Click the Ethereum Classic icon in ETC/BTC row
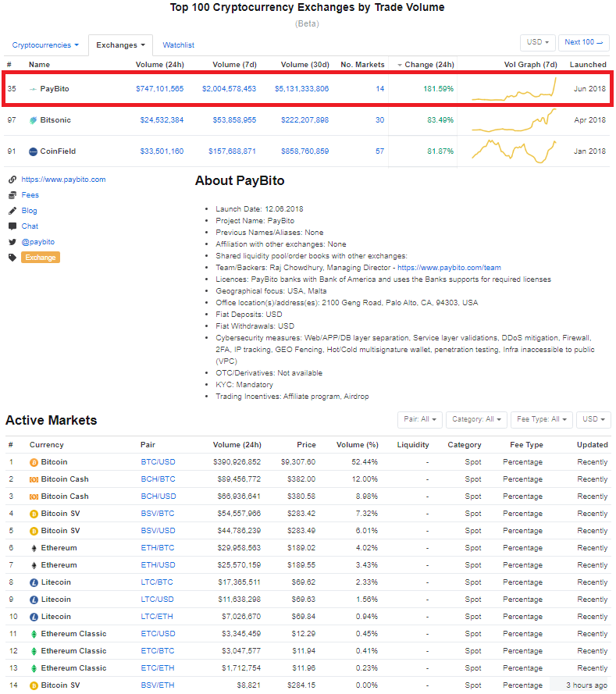The height and width of the screenshot is (694, 616). tap(34, 652)
